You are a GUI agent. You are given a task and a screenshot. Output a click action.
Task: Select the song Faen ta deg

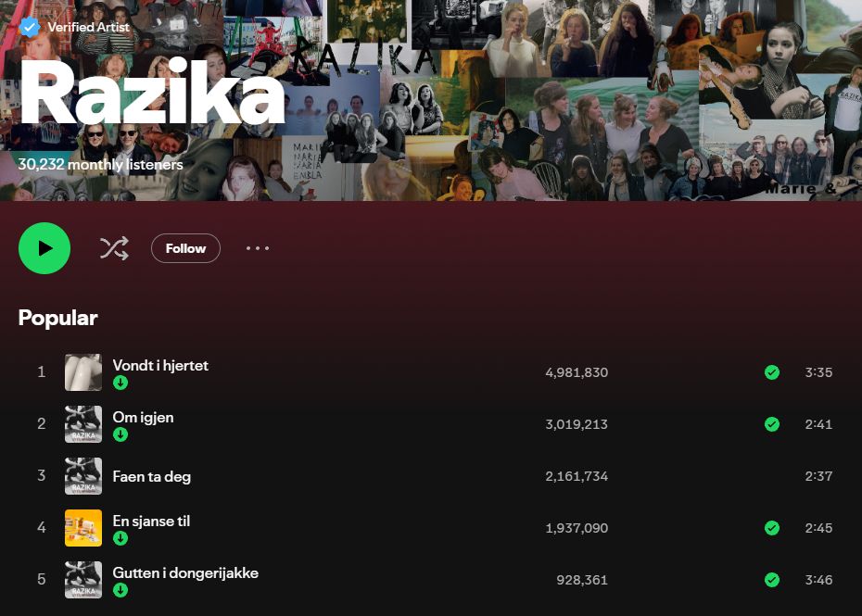point(152,476)
